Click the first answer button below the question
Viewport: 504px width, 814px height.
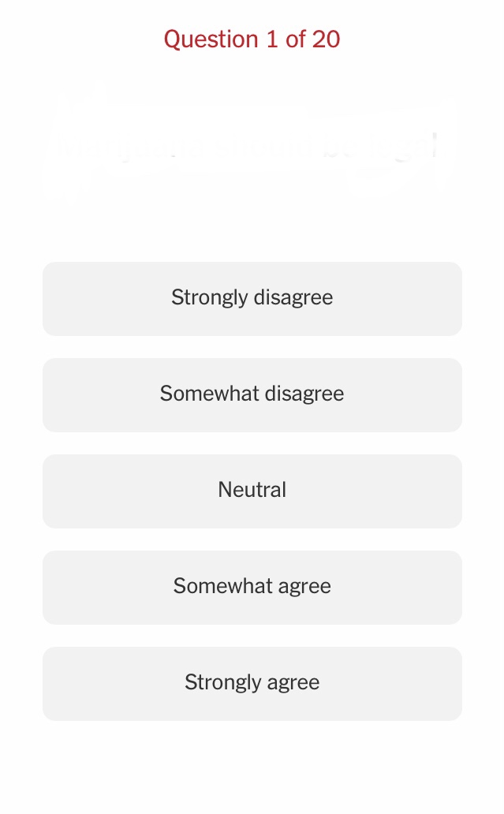[252, 298]
